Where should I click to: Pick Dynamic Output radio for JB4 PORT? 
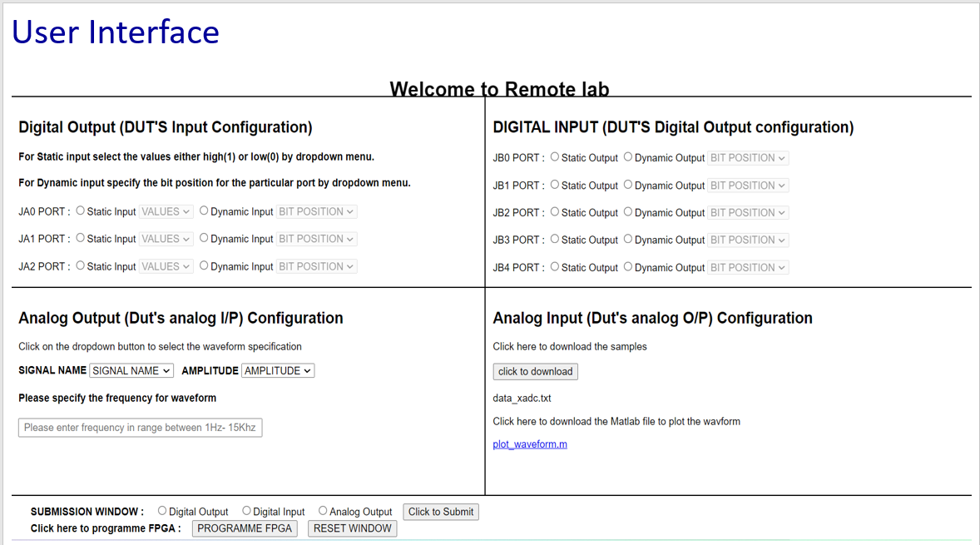[x=628, y=267]
